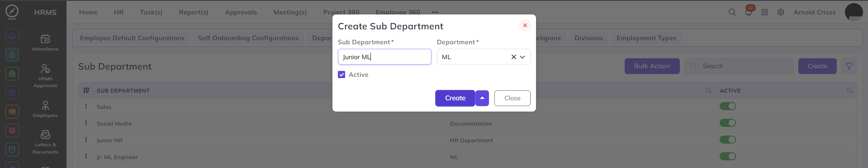
Task: Open settings gear in top bar
Action: tap(781, 12)
